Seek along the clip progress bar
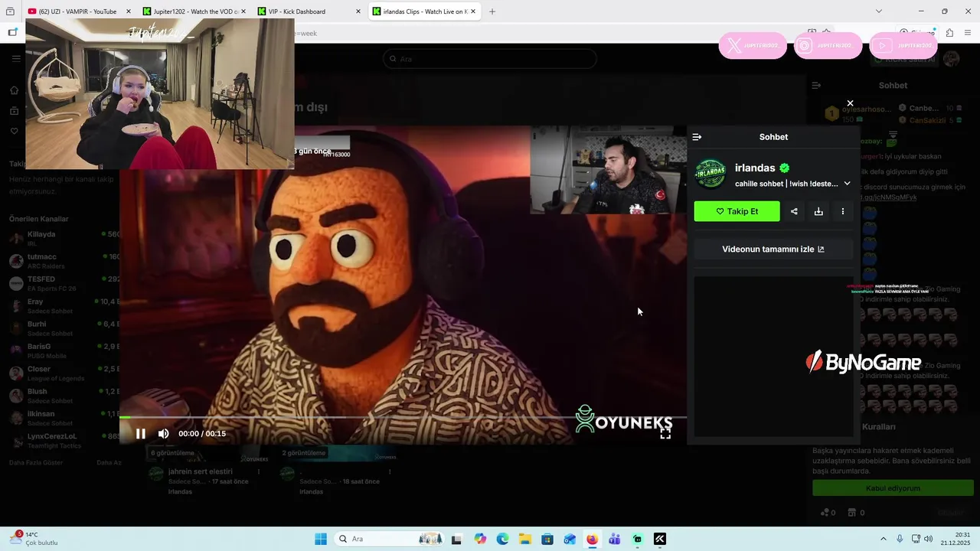The height and width of the screenshot is (551, 980). point(403,417)
